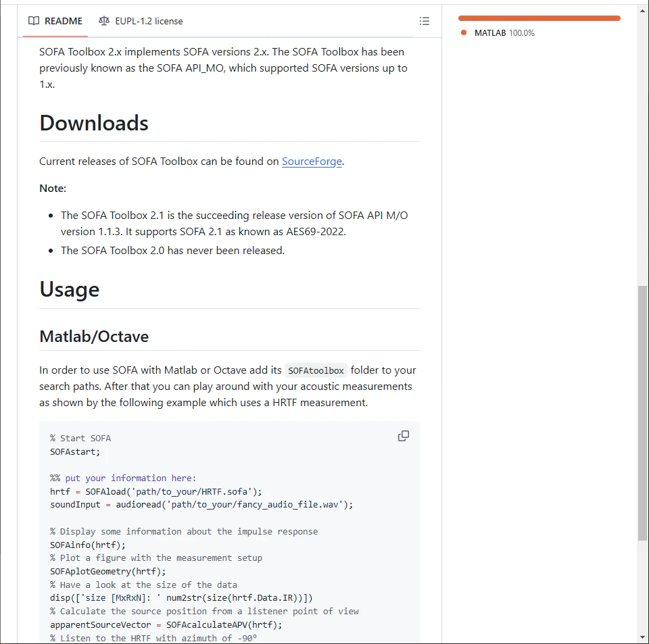The width and height of the screenshot is (649, 644).
Task: Click the disp size code line
Action: tap(181, 598)
